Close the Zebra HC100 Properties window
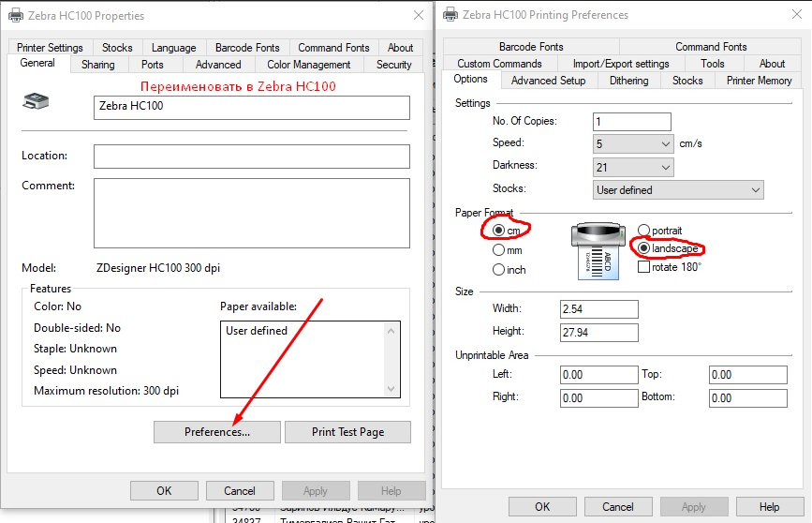The image size is (812, 523). [x=419, y=16]
